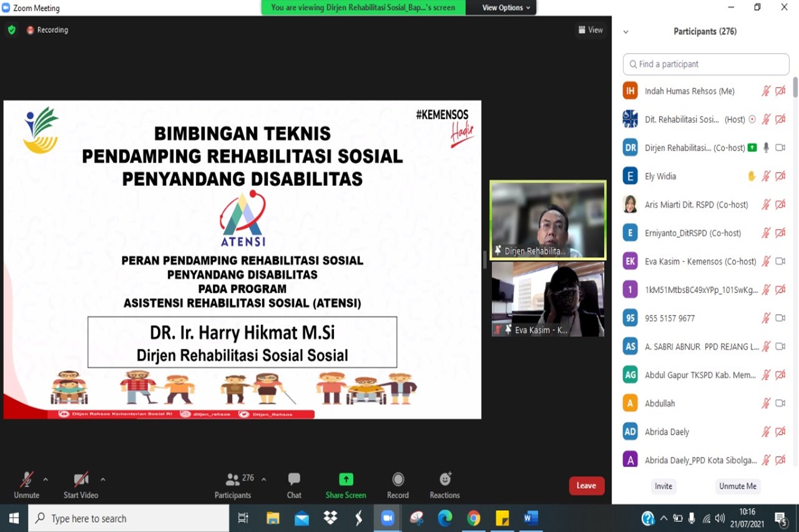Select participant 1kM51MtbsBC49xYPp_101SwKg...
The height and width of the screenshot is (532, 799).
coord(706,290)
